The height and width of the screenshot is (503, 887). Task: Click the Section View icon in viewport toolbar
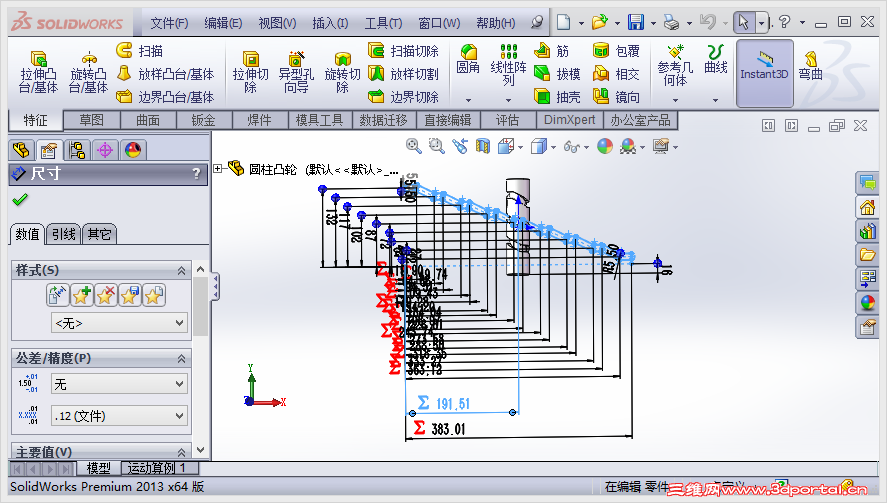[482, 147]
